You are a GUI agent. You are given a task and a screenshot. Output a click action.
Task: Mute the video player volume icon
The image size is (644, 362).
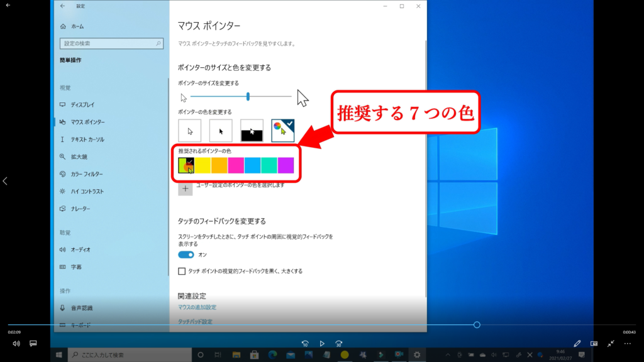point(16,344)
